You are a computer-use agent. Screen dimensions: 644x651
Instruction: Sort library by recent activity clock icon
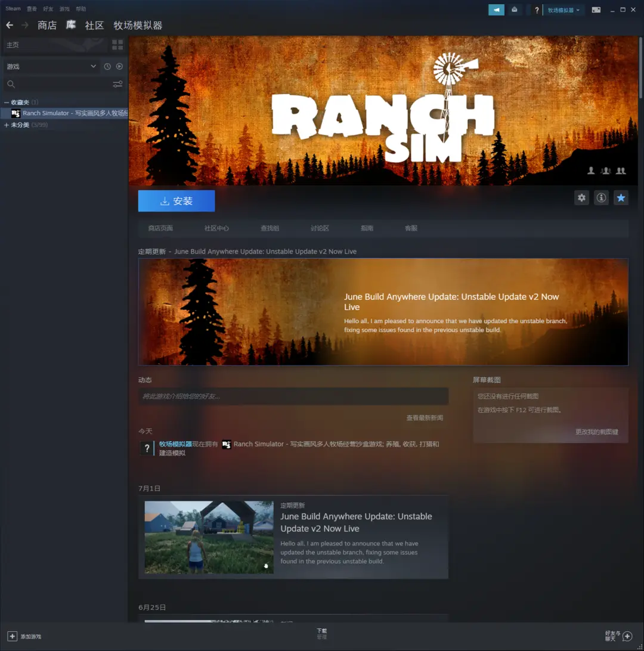click(x=107, y=66)
